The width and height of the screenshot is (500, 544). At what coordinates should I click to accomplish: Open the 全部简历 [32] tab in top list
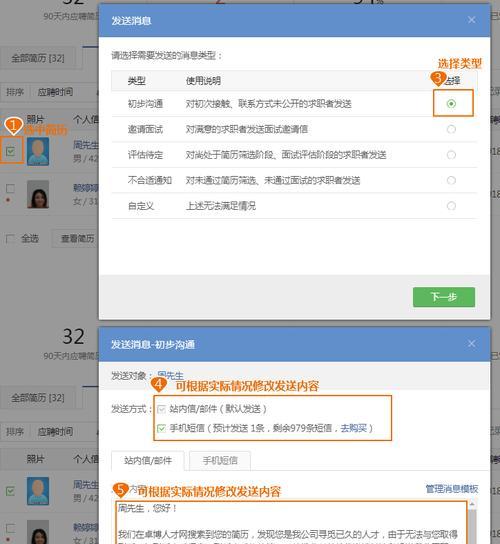coord(38,58)
